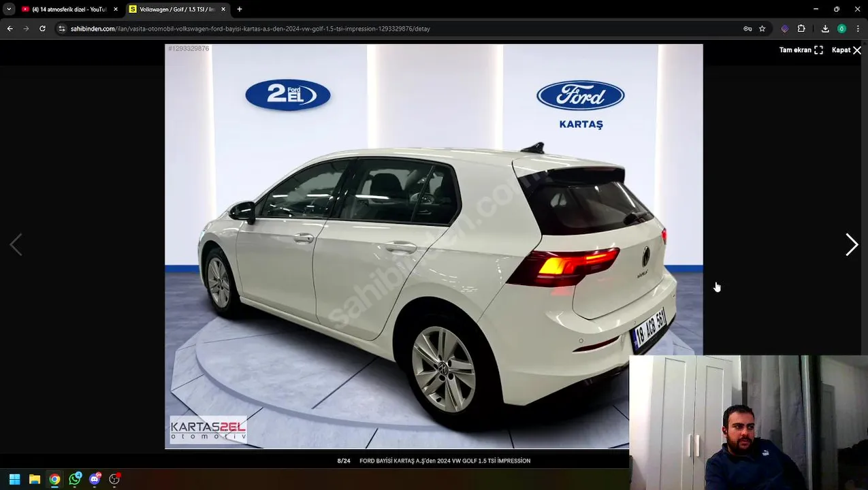Click the white Golf listing photo
The image size is (868, 490).
click(434, 246)
